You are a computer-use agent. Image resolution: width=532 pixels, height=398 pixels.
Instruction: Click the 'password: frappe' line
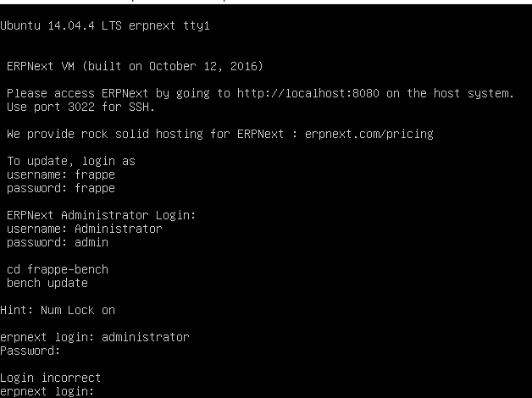pos(61,188)
